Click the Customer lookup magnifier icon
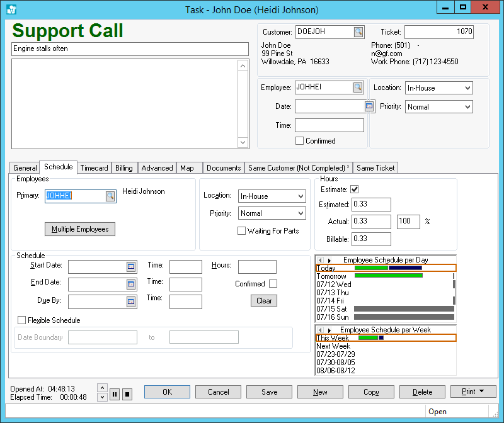This screenshot has height=423, width=504. tap(358, 32)
